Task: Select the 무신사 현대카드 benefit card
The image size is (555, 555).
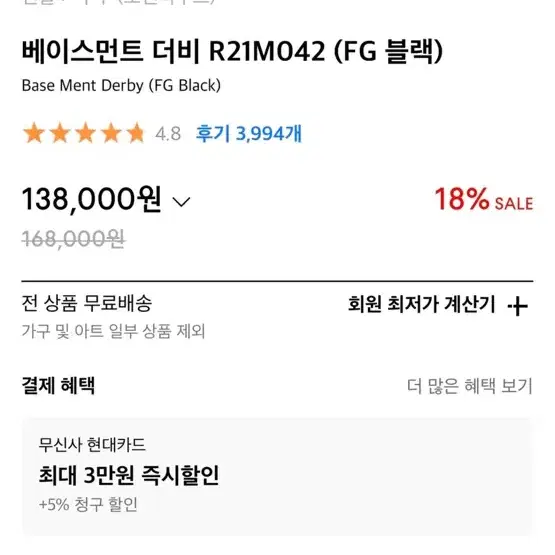Action: tap(278, 476)
